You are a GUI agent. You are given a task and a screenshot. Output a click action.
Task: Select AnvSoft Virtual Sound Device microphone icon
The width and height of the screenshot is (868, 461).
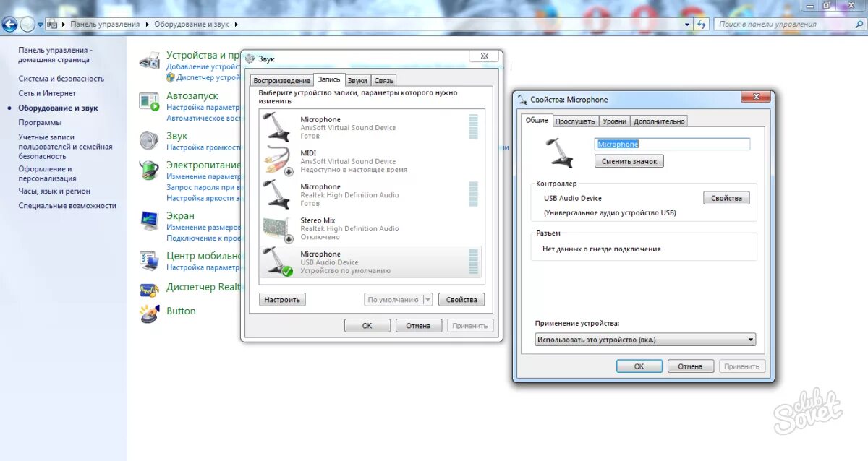point(278,127)
